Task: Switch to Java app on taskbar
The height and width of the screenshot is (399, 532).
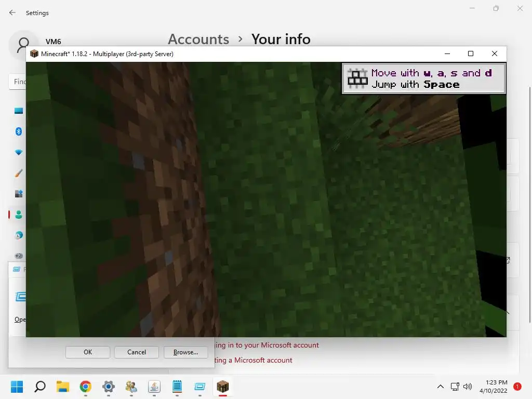Action: point(154,387)
